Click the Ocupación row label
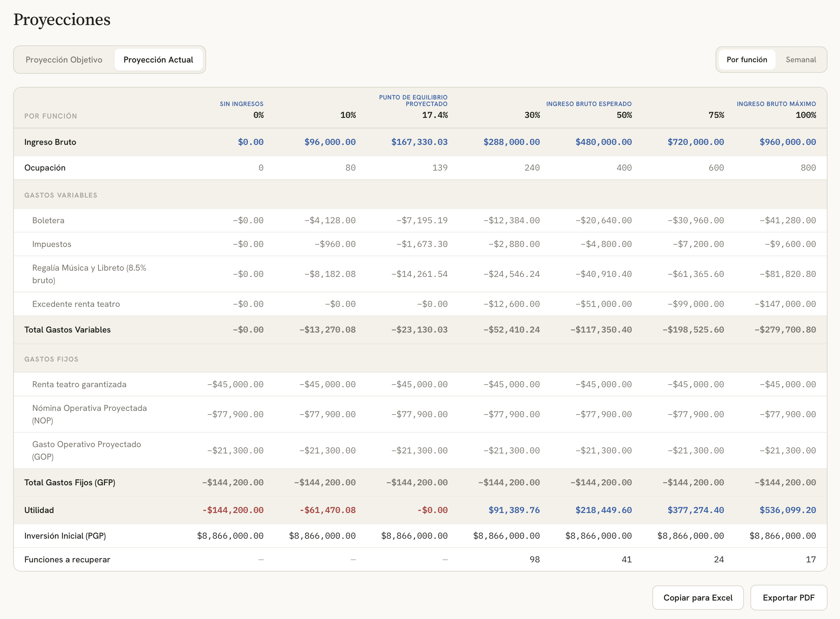Screen dimensions: 840x619 (x=45, y=168)
